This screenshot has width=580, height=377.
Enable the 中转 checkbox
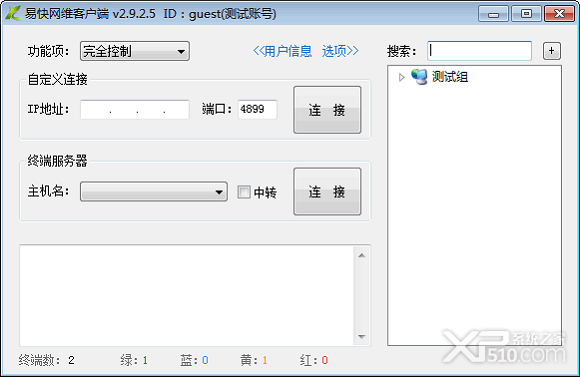click(244, 192)
